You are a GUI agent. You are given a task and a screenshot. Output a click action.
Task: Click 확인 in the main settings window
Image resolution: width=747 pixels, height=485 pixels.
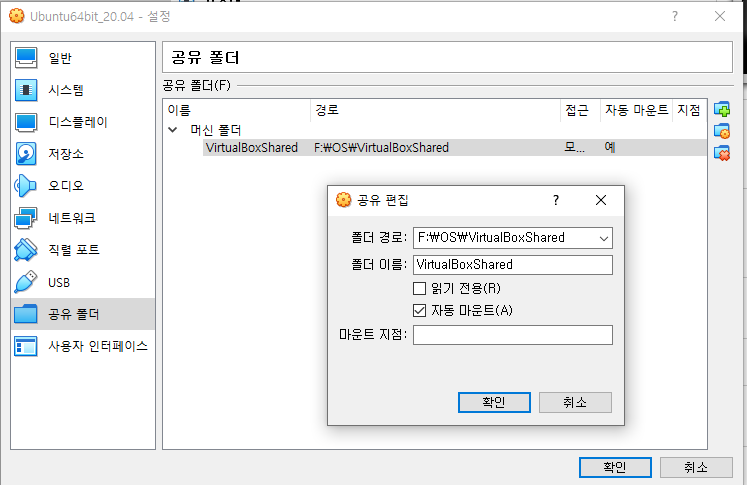615,467
